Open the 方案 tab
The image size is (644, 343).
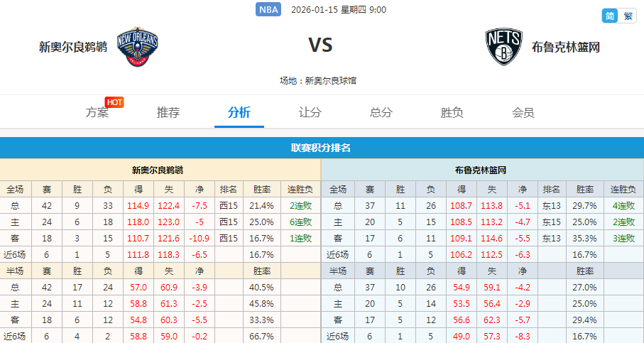97,112
